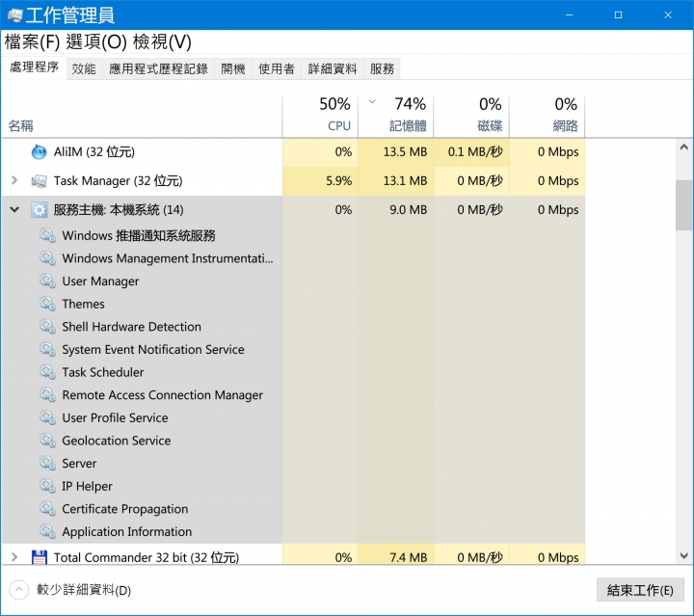The width and height of the screenshot is (694, 616).
Task: Switch to the 使用者 tab
Action: coord(277,69)
